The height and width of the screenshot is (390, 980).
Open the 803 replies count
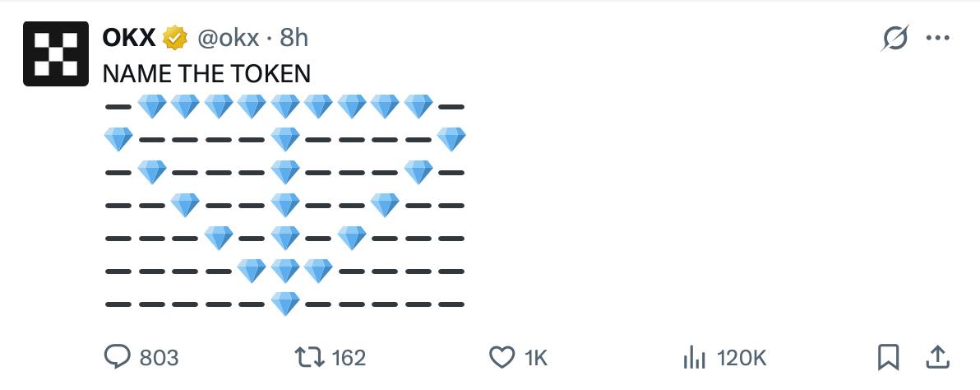click(x=159, y=358)
